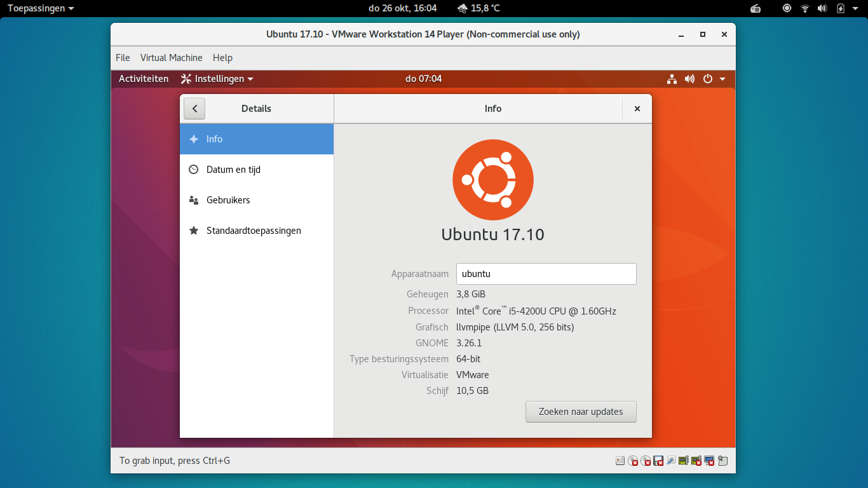Select Info in the Details sidebar

[257, 139]
